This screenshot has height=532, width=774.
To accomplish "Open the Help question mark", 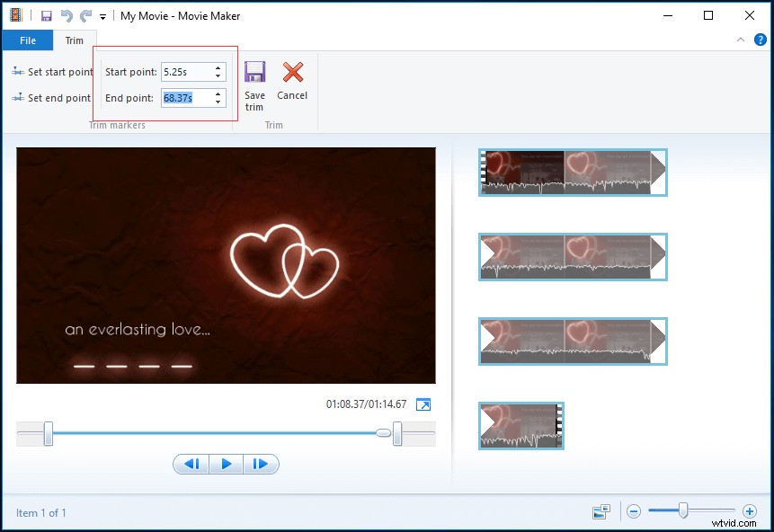I will pyautogui.click(x=761, y=39).
